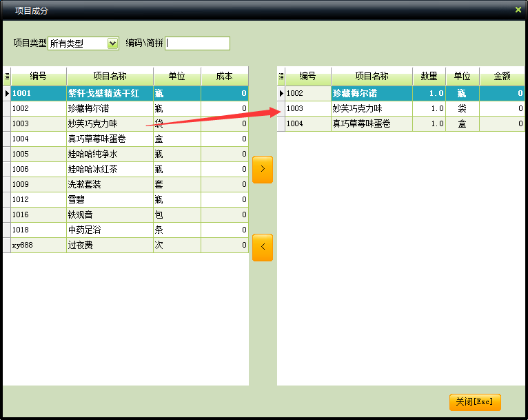Click unit 条 in 中药足浴 row

[177, 230]
